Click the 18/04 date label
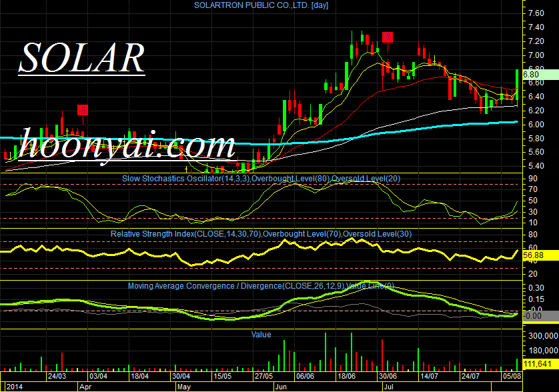 click(140, 376)
